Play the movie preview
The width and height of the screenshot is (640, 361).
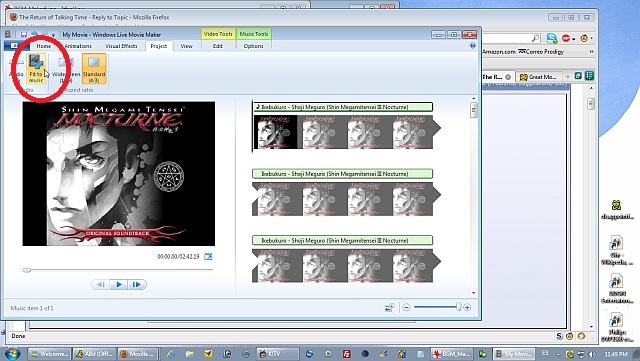[119, 284]
